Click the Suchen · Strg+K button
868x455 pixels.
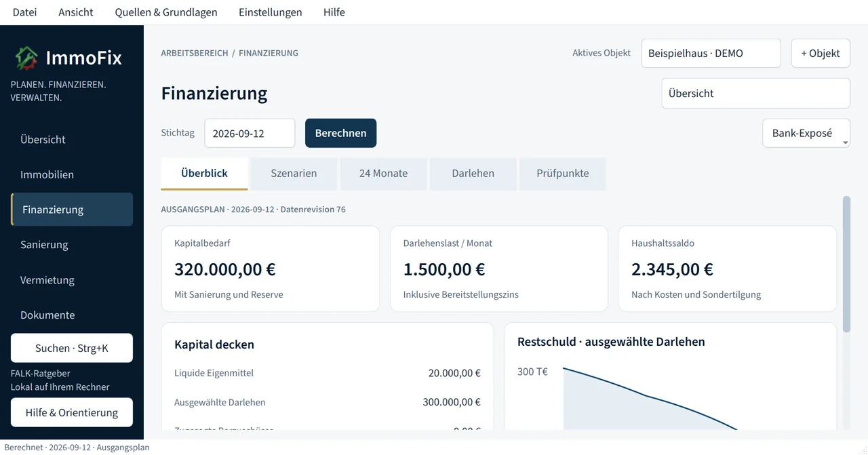coord(72,348)
